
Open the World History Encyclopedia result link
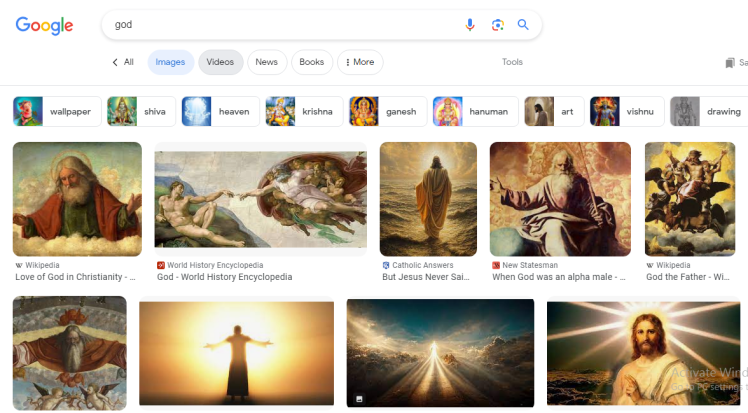tap(224, 277)
